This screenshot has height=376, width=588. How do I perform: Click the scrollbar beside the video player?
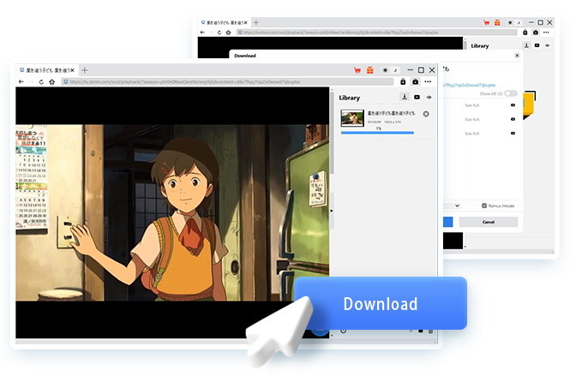[332, 133]
